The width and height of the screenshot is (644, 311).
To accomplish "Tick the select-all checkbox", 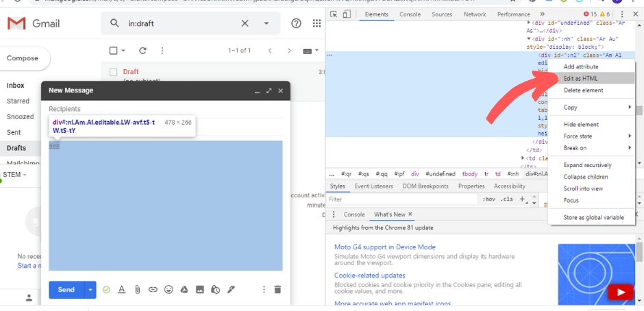I will [113, 51].
